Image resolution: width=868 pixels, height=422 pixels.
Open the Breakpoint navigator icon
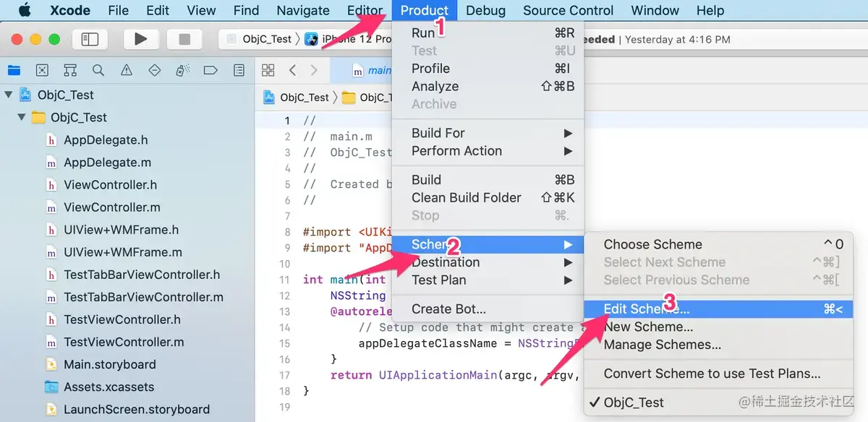tap(210, 70)
